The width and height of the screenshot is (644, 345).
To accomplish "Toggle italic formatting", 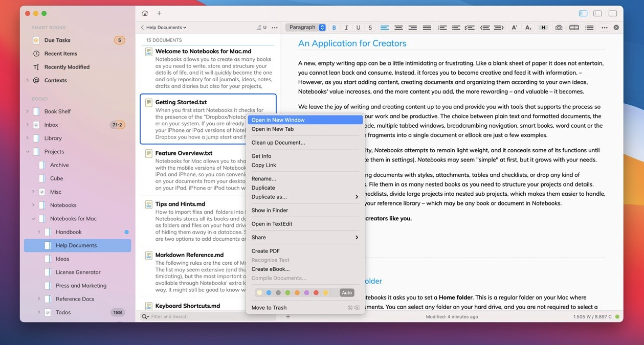I will 346,27.
